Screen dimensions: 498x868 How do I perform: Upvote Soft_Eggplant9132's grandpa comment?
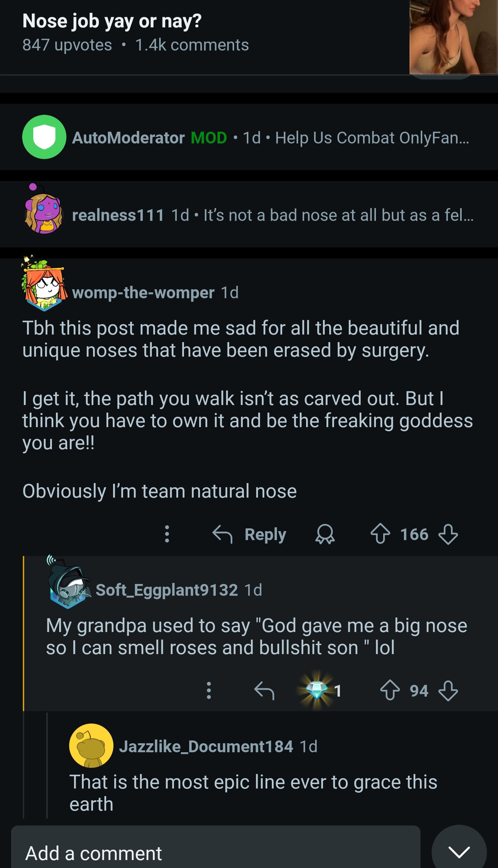click(390, 691)
